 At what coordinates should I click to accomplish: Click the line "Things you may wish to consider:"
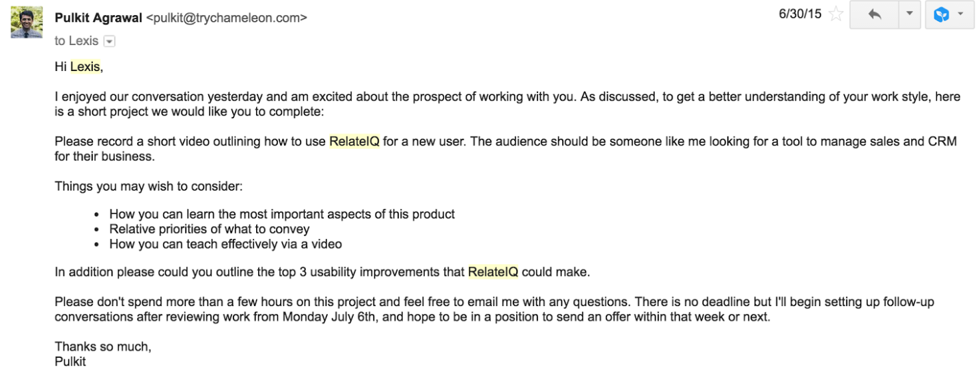pos(149,186)
